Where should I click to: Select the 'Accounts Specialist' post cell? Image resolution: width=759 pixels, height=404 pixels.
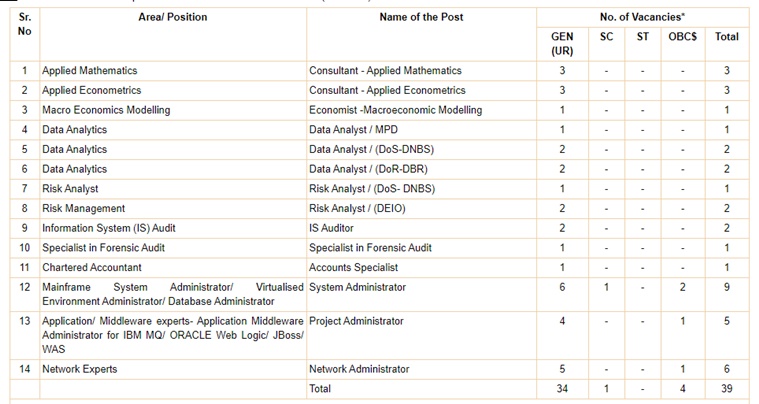tap(353, 268)
